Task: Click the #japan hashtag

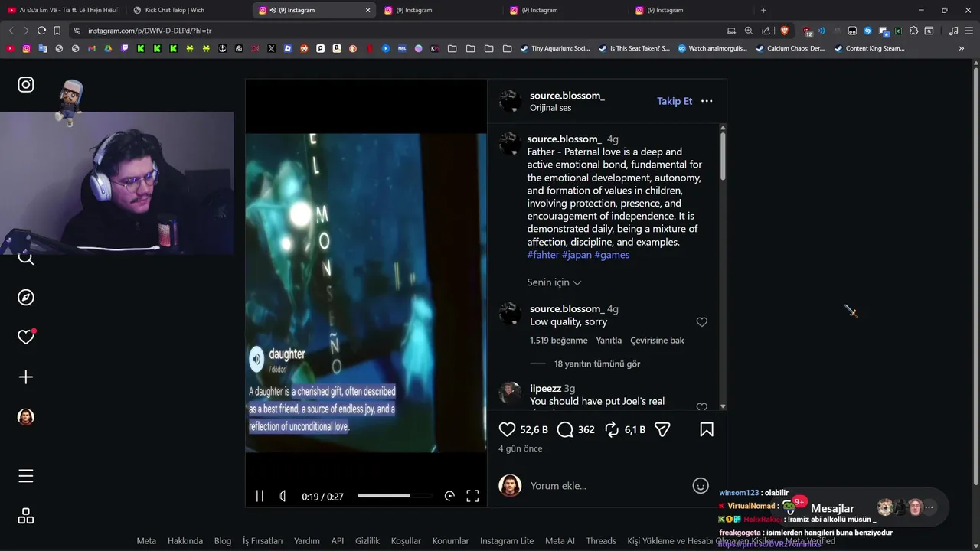Action: point(577,255)
